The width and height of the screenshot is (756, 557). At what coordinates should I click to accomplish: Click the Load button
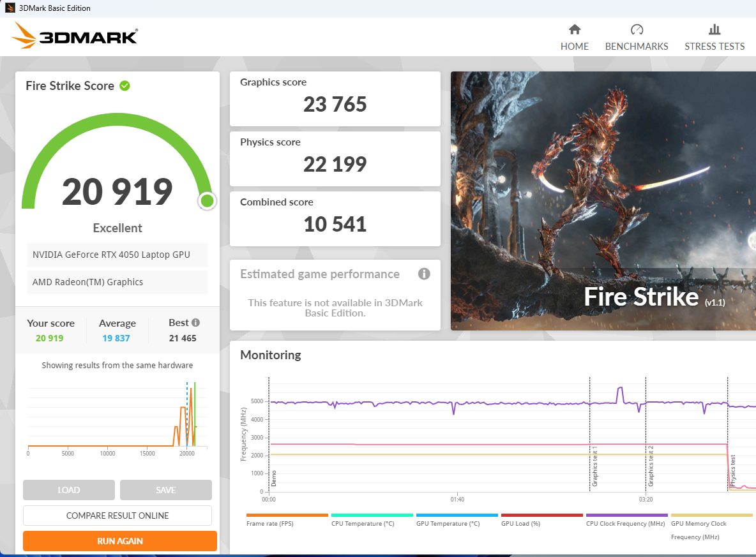coord(69,490)
